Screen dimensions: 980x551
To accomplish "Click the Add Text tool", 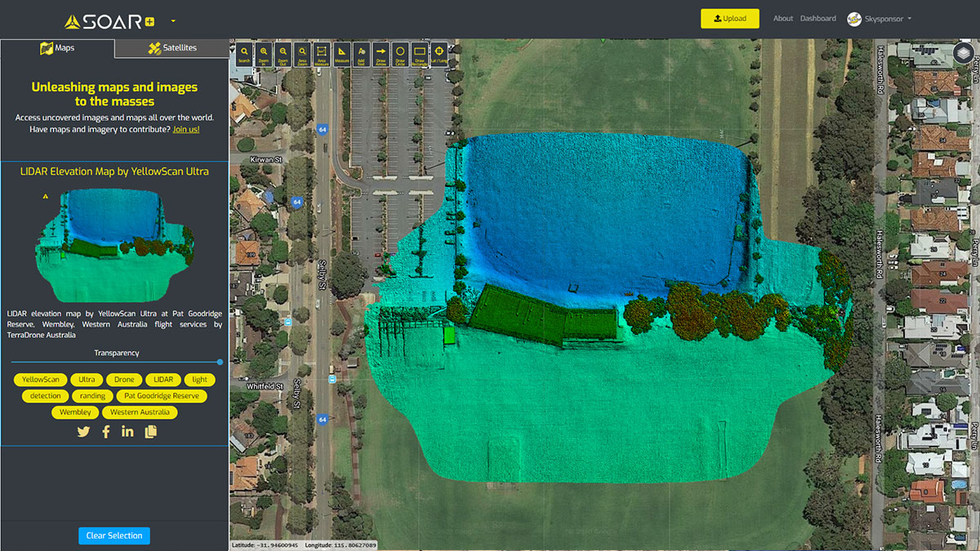I will (362, 53).
